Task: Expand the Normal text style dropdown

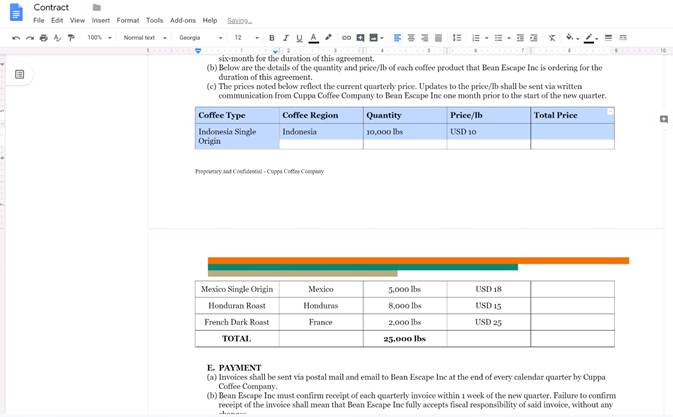Action: (x=142, y=38)
